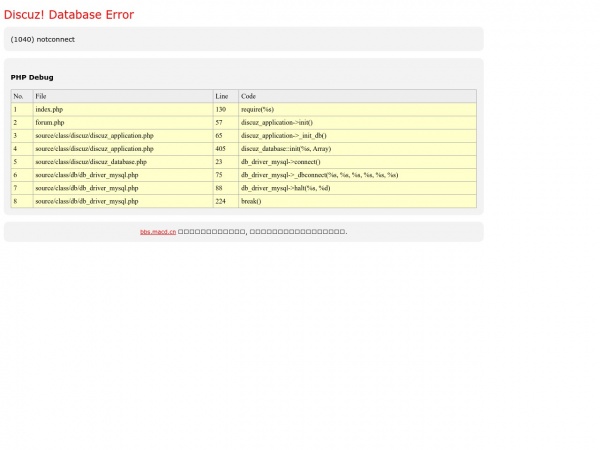The height and width of the screenshot is (450, 600).
Task: Select the 'forum.php' file cell
Action: tap(123, 122)
